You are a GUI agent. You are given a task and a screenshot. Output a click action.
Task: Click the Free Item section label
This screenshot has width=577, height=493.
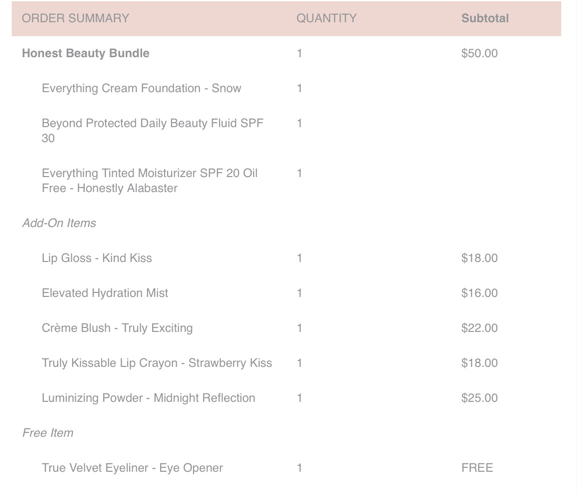click(48, 433)
